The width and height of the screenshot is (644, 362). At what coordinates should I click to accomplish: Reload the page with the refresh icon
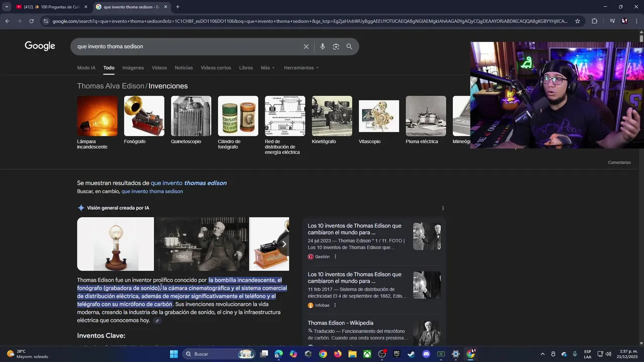click(31, 21)
